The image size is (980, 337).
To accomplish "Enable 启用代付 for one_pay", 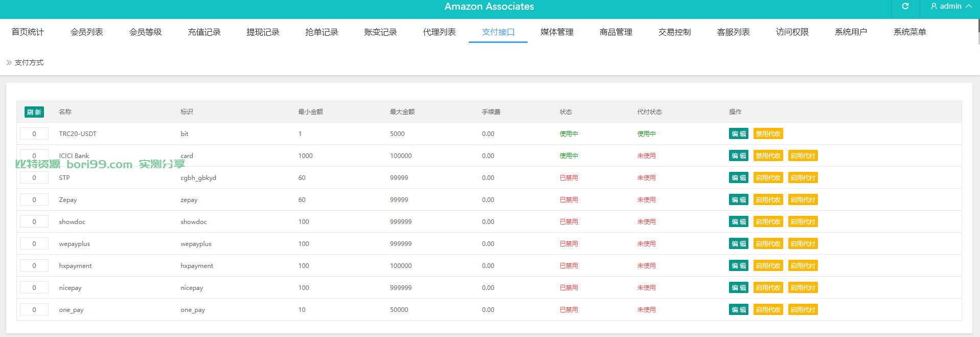I will pos(803,309).
